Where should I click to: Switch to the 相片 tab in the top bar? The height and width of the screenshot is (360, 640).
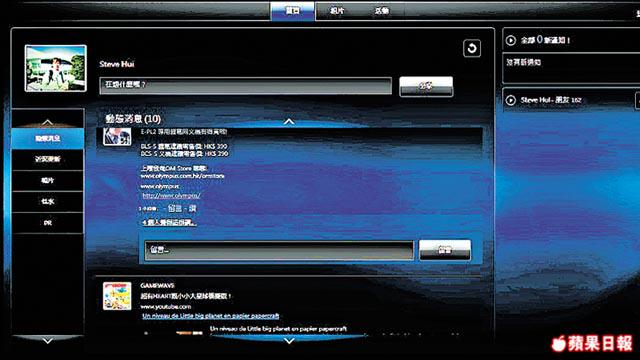pos(337,11)
